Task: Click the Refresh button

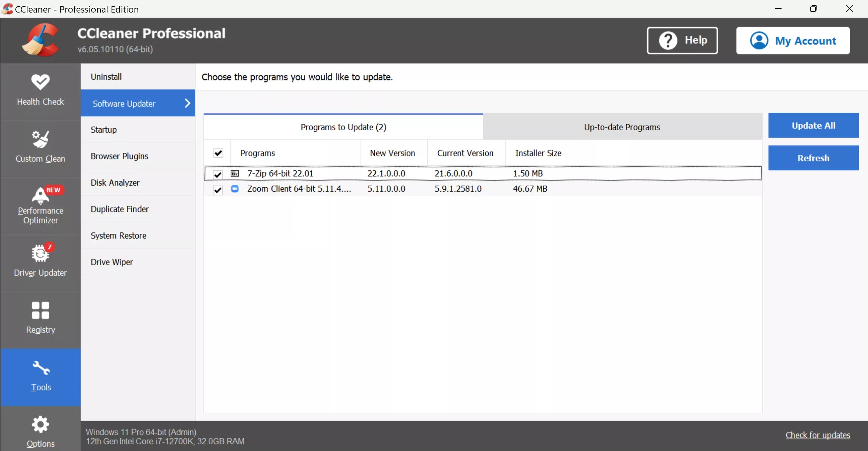Action: click(813, 158)
